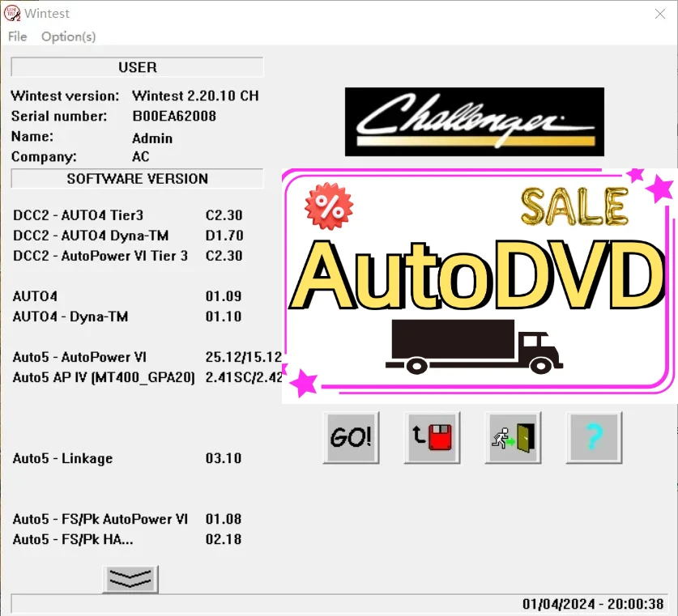Select serial number 'B00EA62008'
This screenshot has width=678, height=616.
point(174,116)
